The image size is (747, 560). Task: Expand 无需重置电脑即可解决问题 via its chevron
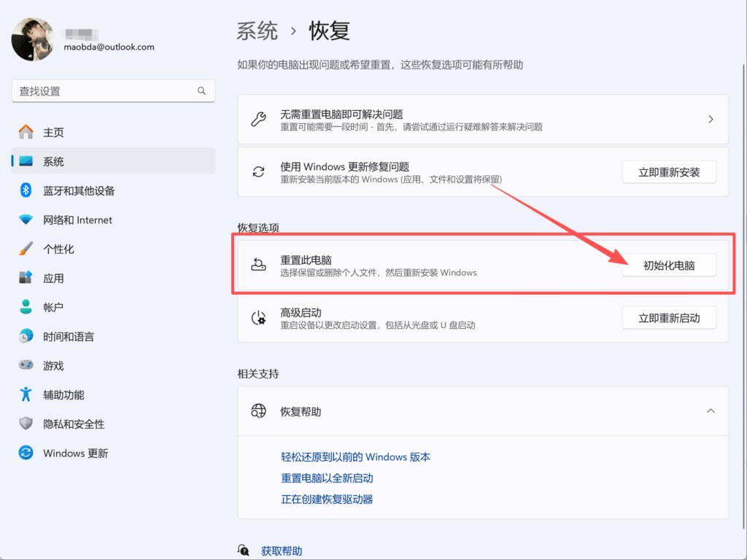tap(711, 119)
